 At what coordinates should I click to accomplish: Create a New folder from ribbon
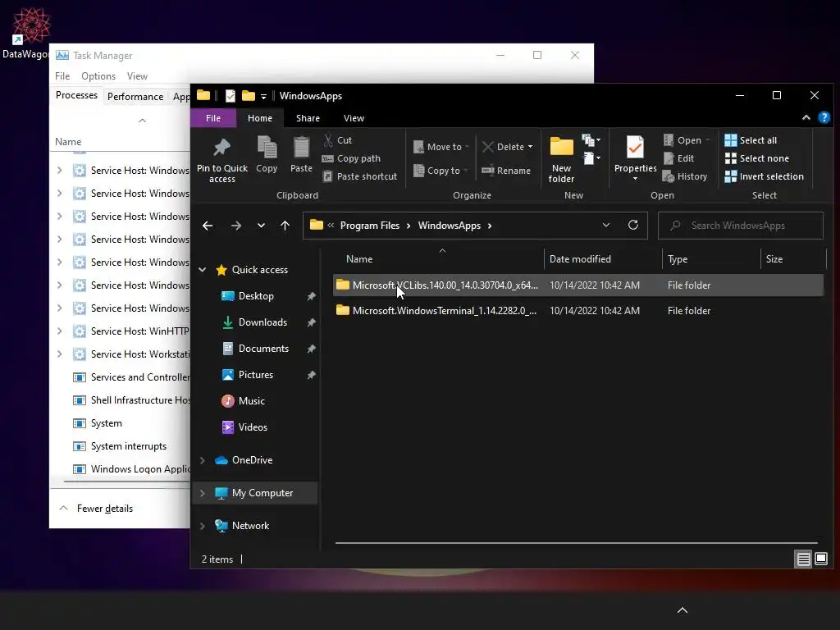click(561, 160)
